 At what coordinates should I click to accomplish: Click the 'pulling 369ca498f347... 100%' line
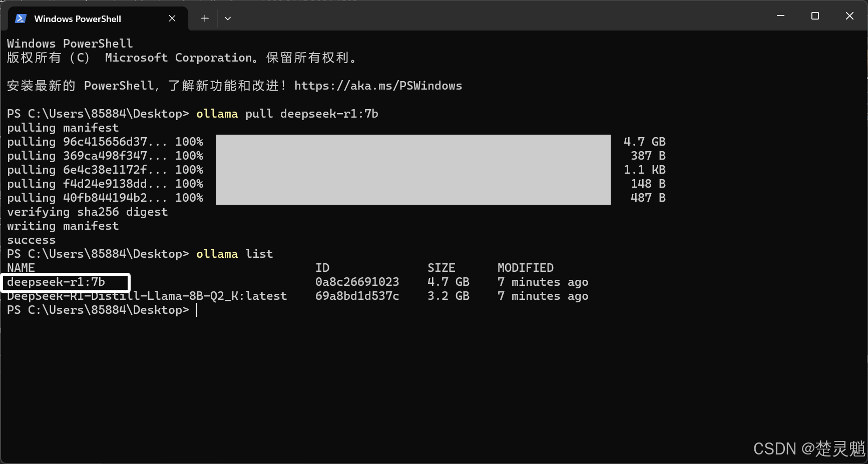coord(105,156)
